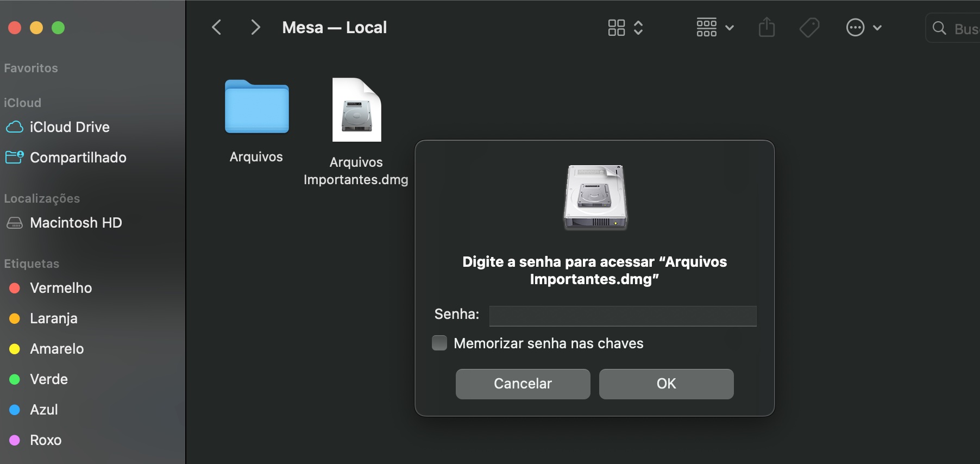Image resolution: width=980 pixels, height=464 pixels.
Task: Click the Share toolbar icon
Action: tap(767, 27)
